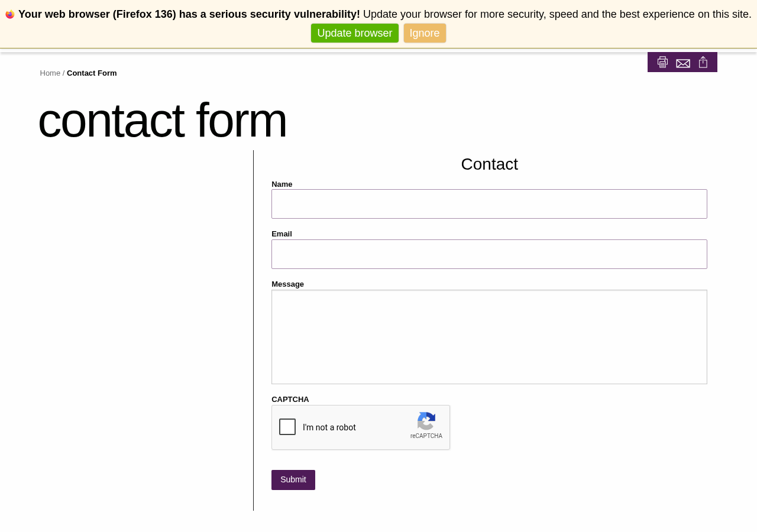757x532 pixels.
Task: Click the print page icon
Action: (x=662, y=62)
